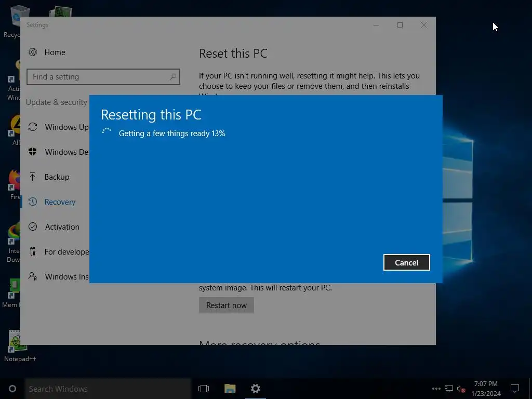Click the Restart now button in Settings
This screenshot has height=399, width=532.
[227, 305]
